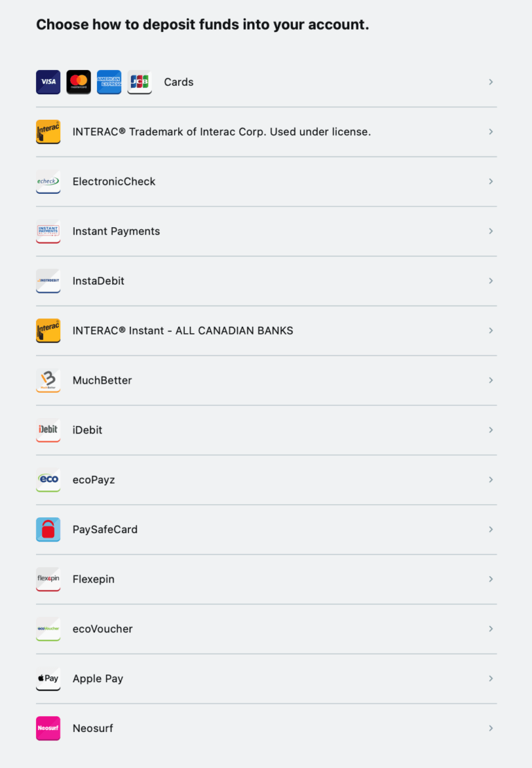Choose iDebit payment method label
The width and height of the screenshot is (532, 768).
coord(87,430)
